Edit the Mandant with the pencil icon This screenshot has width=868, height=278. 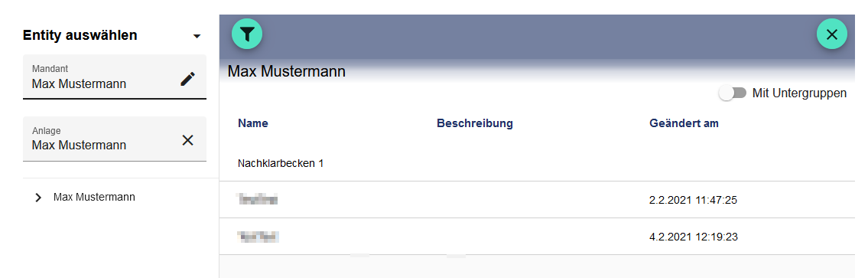coord(187,79)
